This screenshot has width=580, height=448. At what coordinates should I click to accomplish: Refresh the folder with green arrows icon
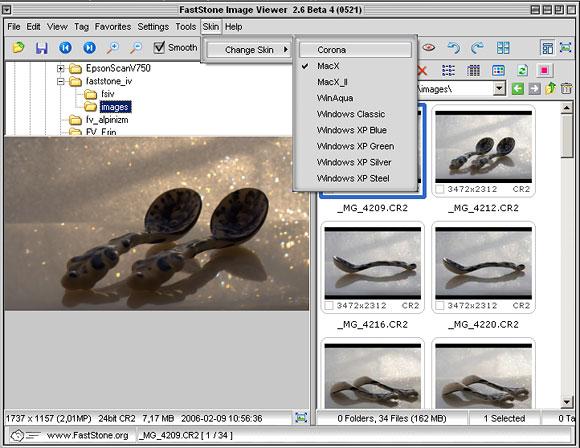[x=522, y=70]
